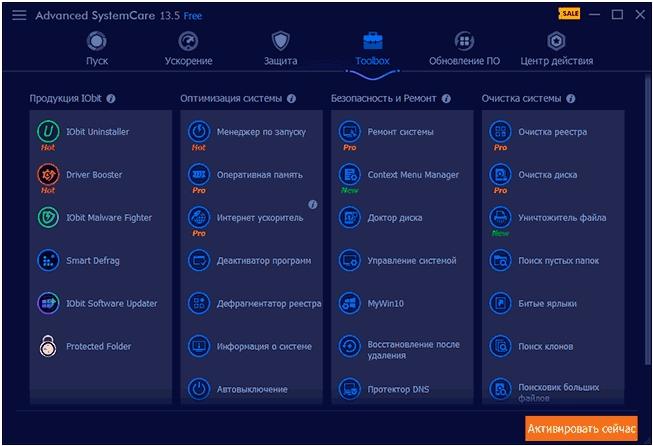Open IObit Software Updater icon
653x446 pixels.
click(x=48, y=303)
